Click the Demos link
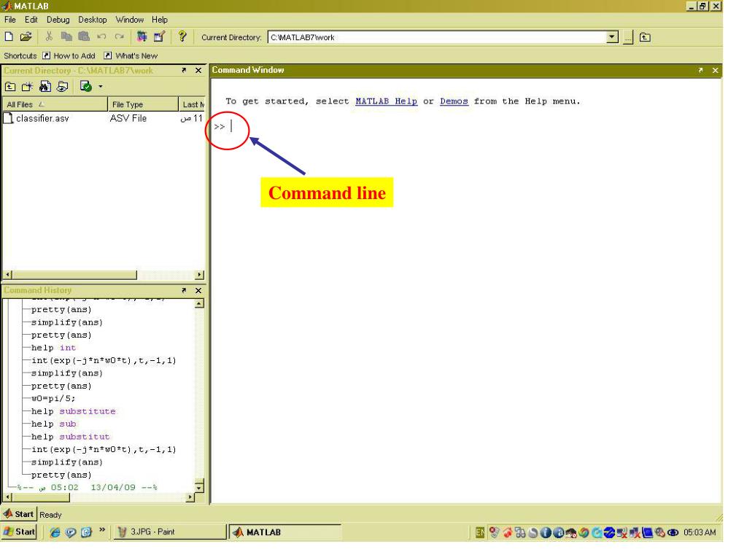747x560 pixels. coord(454,101)
